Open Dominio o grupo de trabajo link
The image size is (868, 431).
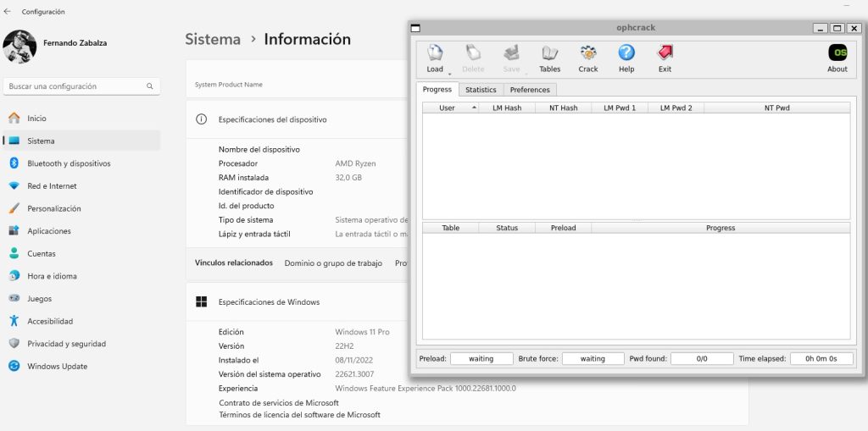point(333,263)
